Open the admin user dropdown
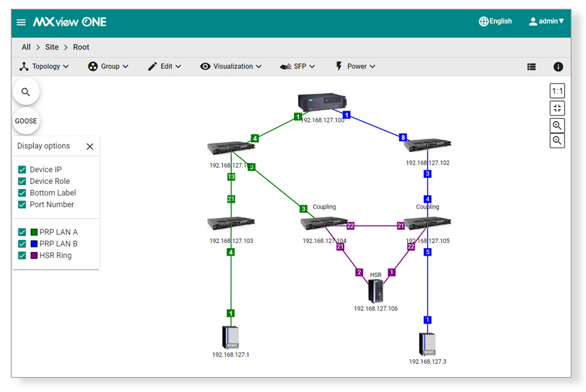 click(x=546, y=21)
